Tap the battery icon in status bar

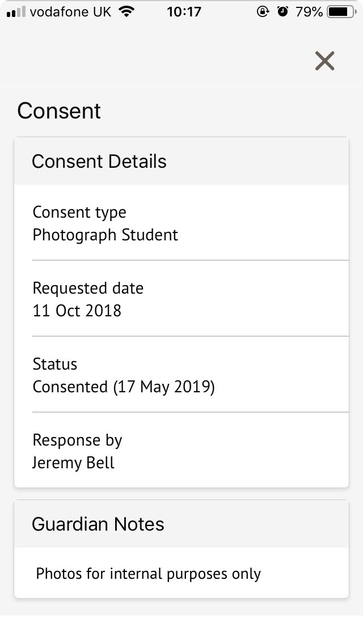340,12
